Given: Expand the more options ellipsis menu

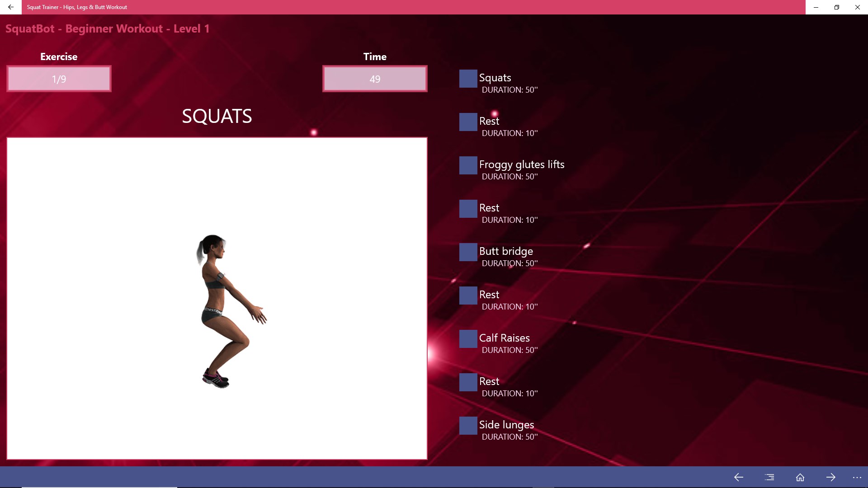Looking at the screenshot, I should coord(857,477).
